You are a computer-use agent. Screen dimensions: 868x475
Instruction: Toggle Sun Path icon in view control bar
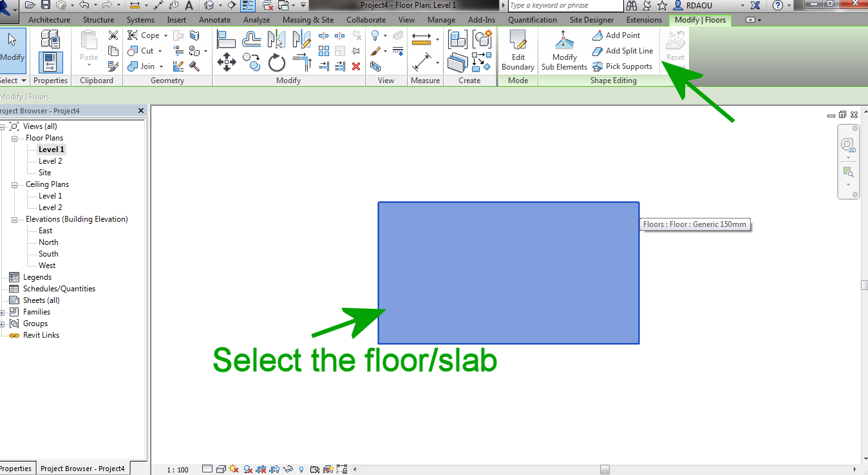click(x=233, y=469)
